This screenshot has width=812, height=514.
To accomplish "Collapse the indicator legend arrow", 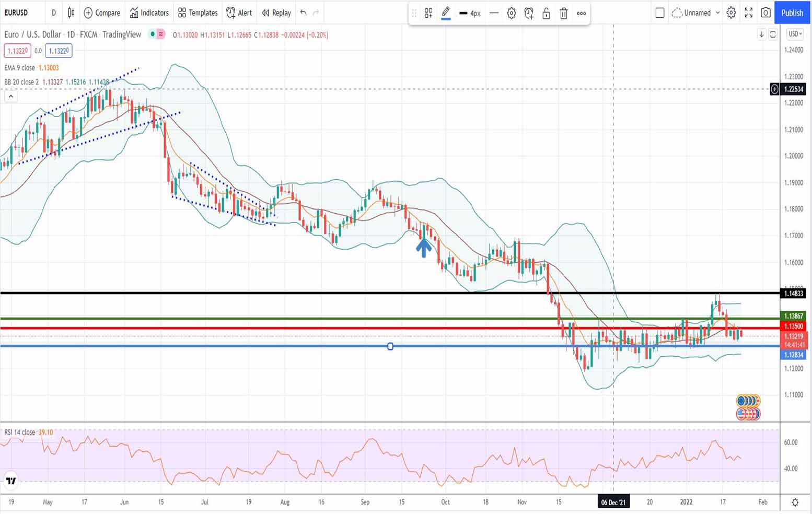I will [x=10, y=96].
